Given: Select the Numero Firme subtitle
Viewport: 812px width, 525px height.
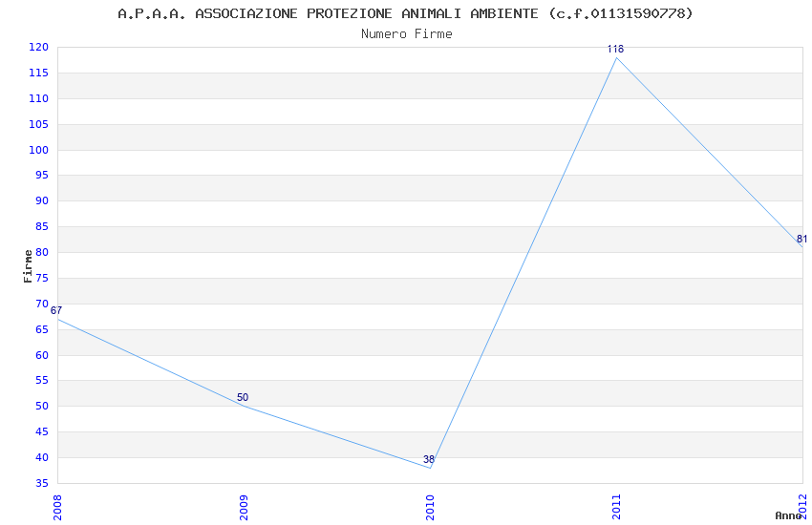Looking at the screenshot, I should point(407,34).
